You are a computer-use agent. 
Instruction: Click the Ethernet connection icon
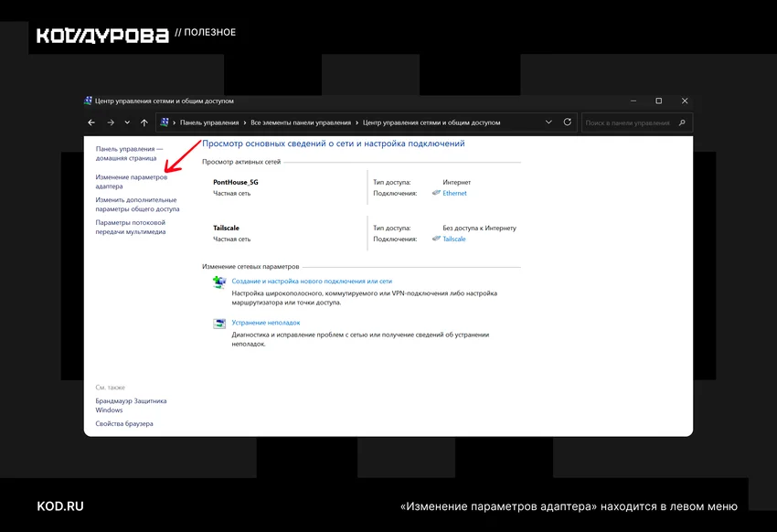[x=436, y=193]
